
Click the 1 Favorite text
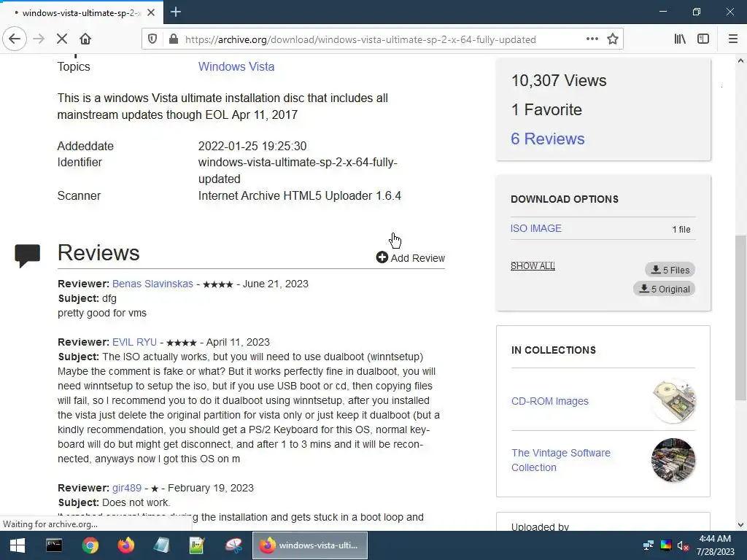(x=546, y=109)
